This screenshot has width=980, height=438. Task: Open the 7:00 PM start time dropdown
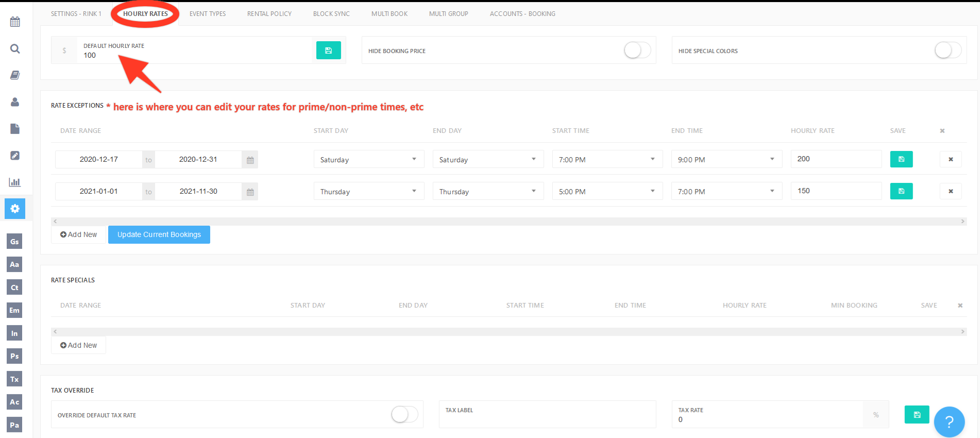tap(607, 159)
